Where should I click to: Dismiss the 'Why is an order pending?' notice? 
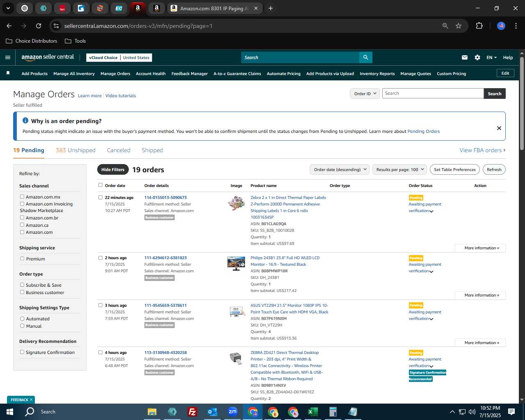[499, 128]
